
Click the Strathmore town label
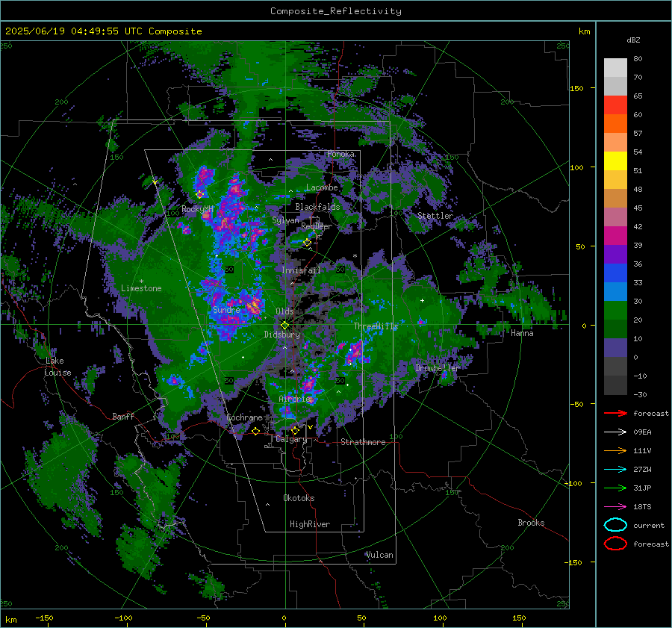pyautogui.click(x=363, y=442)
